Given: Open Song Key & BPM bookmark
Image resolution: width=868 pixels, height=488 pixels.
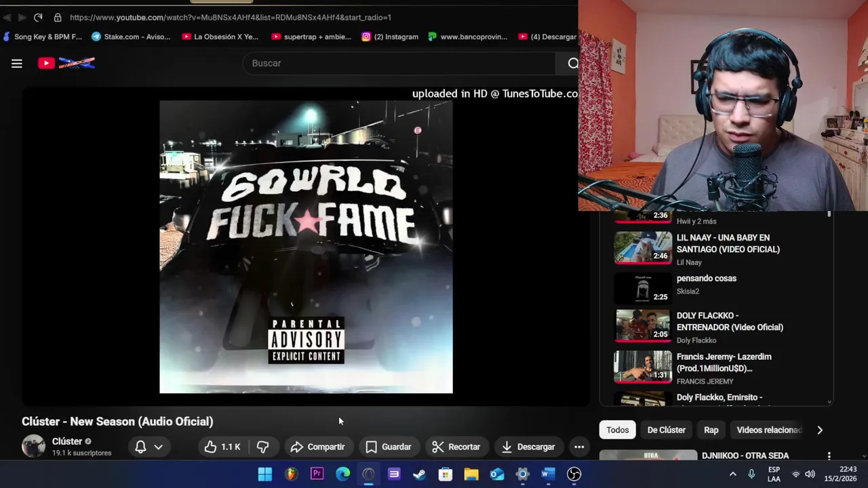Looking at the screenshot, I should pyautogui.click(x=42, y=37).
